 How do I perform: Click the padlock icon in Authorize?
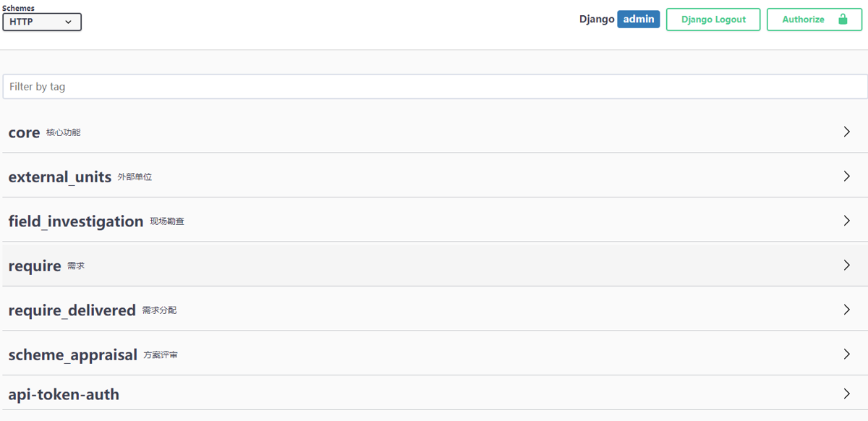[843, 19]
